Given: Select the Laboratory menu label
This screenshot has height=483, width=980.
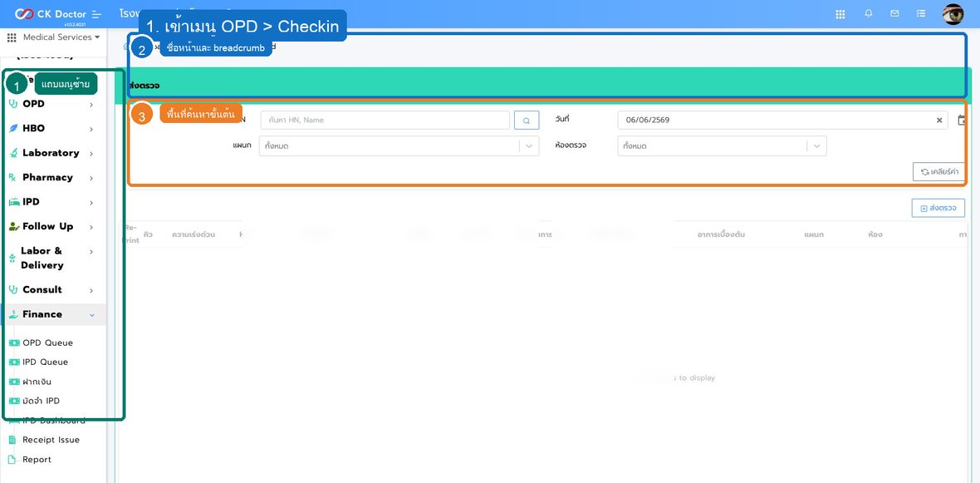Looking at the screenshot, I should coord(51,153).
